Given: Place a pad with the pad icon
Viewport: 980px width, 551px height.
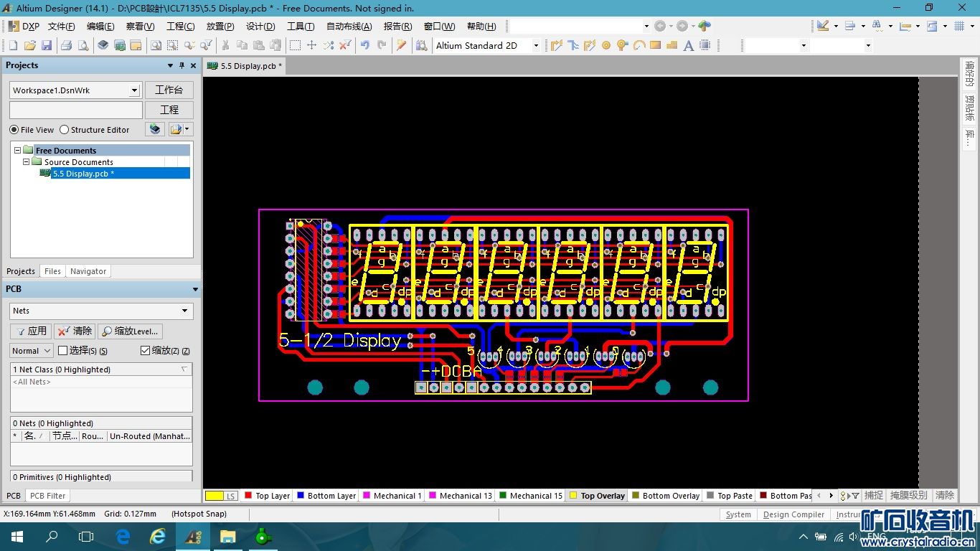Looking at the screenshot, I should 606,45.
